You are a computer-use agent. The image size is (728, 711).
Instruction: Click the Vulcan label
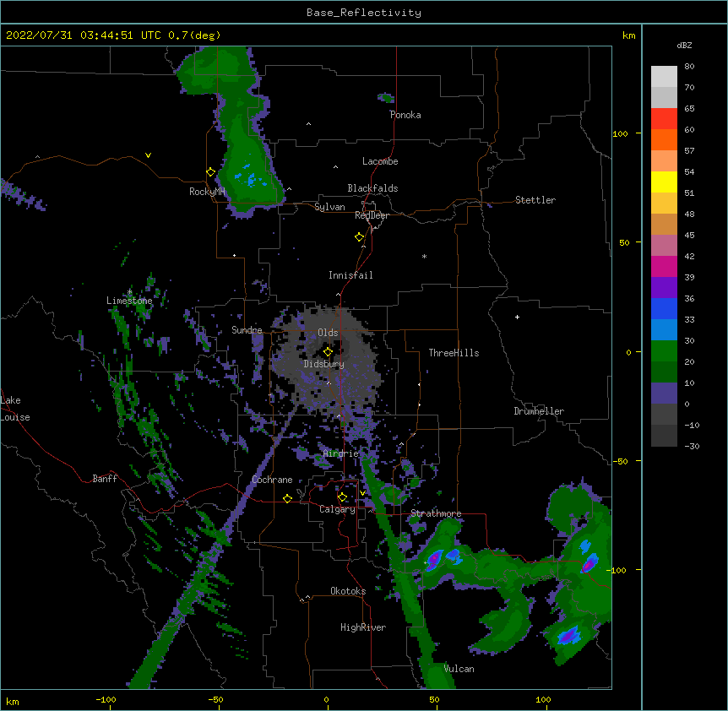click(x=459, y=669)
